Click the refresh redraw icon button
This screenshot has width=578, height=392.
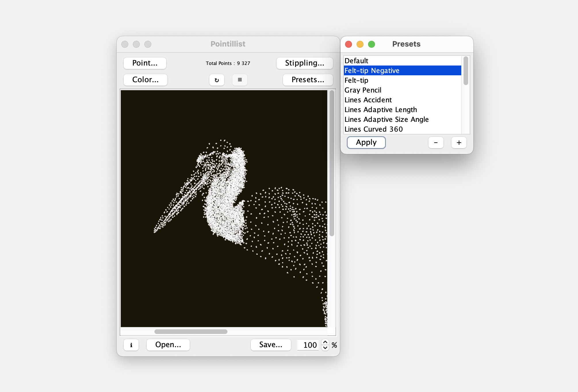click(217, 80)
